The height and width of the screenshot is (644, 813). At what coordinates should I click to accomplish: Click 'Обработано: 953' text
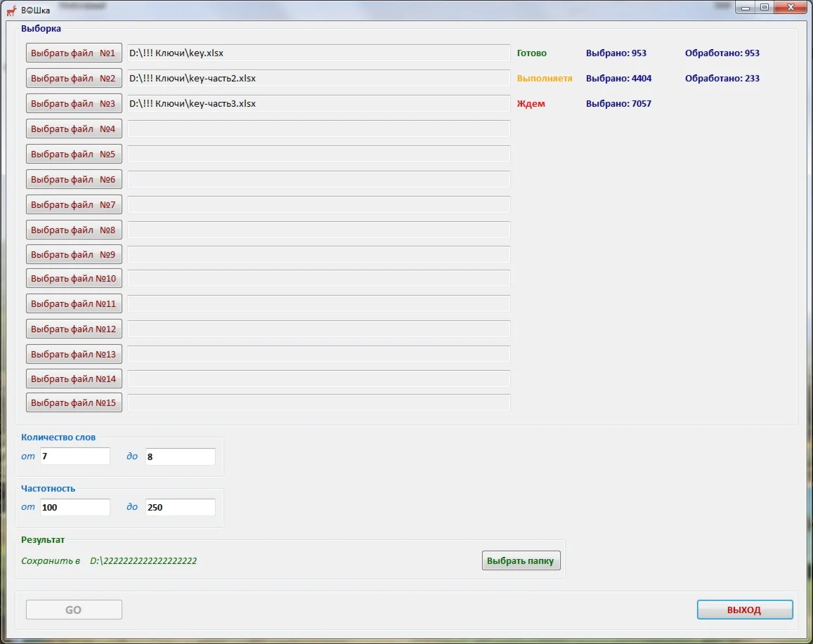tap(722, 53)
